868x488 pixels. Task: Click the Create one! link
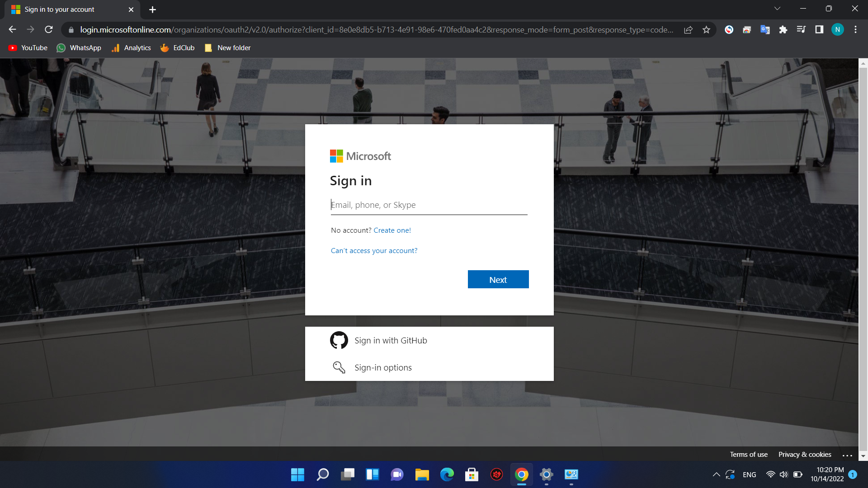tap(392, 230)
